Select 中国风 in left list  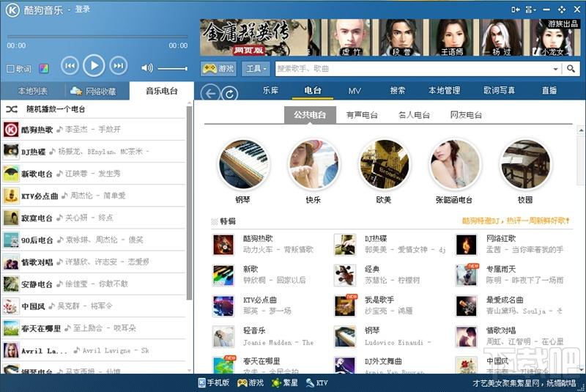[94, 306]
